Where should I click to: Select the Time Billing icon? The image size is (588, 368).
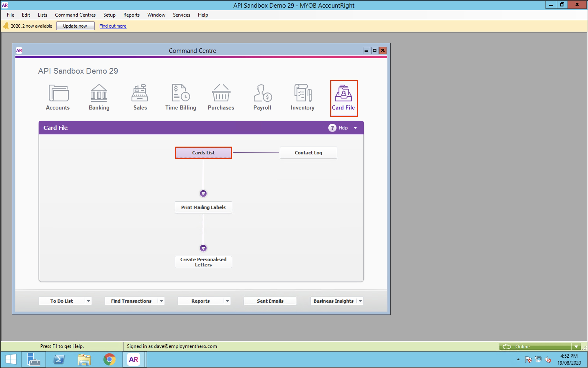(181, 93)
